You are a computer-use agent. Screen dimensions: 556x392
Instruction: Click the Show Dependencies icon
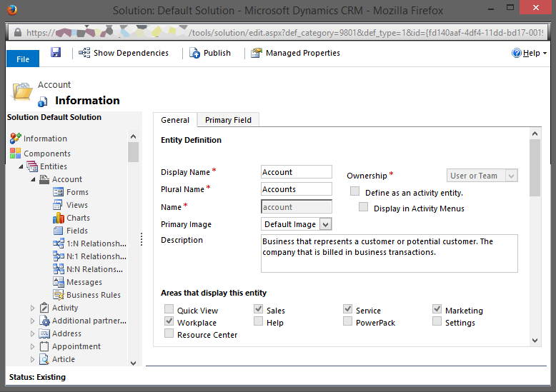(84, 53)
